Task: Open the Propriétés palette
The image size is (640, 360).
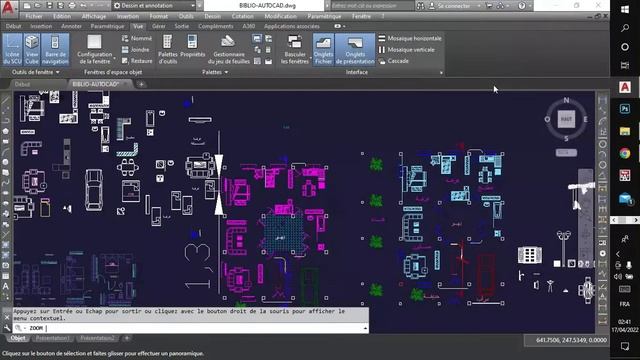Action: (x=193, y=46)
